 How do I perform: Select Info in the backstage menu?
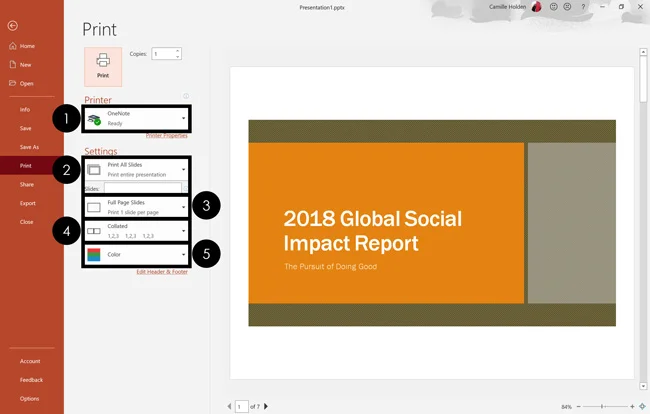click(x=25, y=110)
